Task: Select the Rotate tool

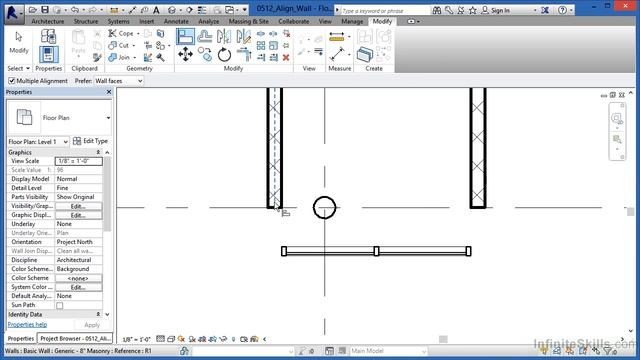Action: (x=224, y=54)
